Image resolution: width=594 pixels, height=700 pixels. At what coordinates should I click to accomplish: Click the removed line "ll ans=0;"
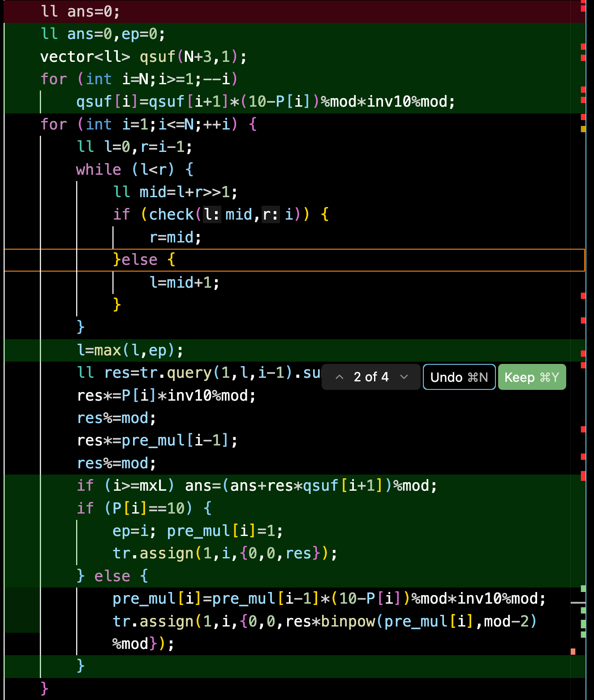[81, 11]
